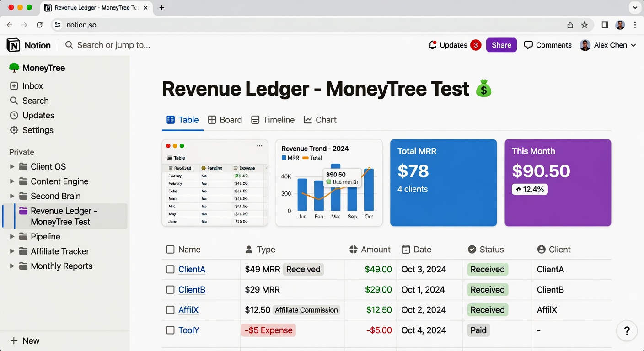Click the Client column person icon
Image resolution: width=644 pixels, height=351 pixels.
click(542, 250)
